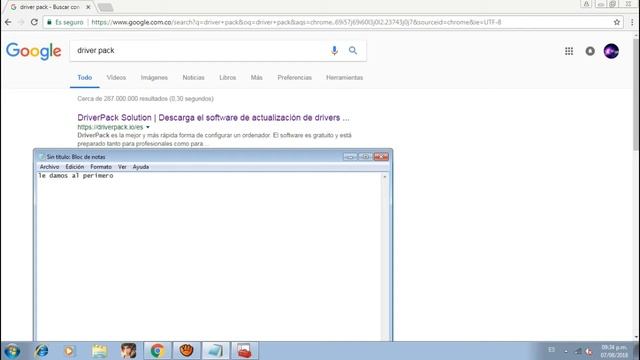Open the Edición menu in Bloc de notas
640x360 pixels.
pos(75,167)
